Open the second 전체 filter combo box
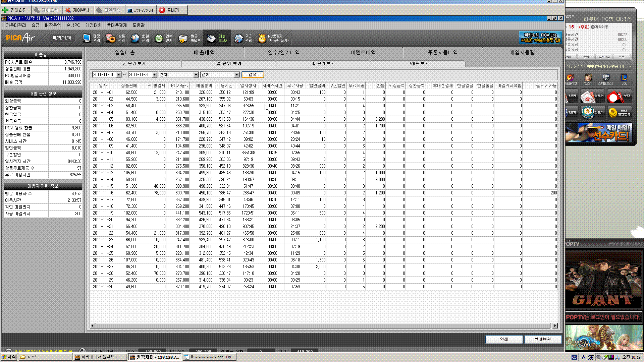Viewport: 644px width, 362px height. (220, 75)
